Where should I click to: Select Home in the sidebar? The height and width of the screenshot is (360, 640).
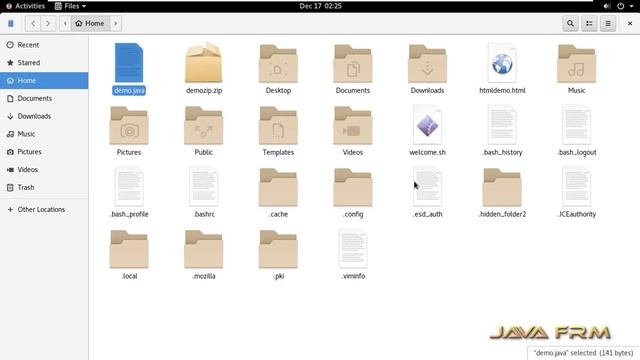(44, 80)
